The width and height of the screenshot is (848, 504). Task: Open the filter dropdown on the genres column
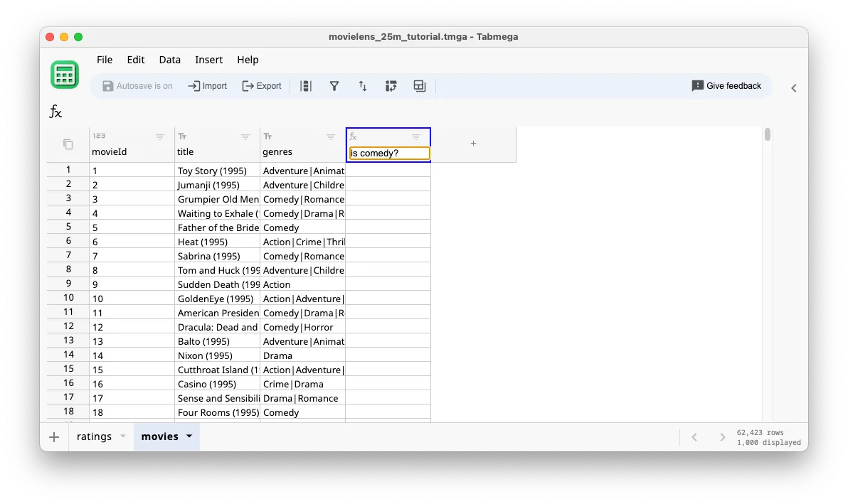tap(330, 136)
